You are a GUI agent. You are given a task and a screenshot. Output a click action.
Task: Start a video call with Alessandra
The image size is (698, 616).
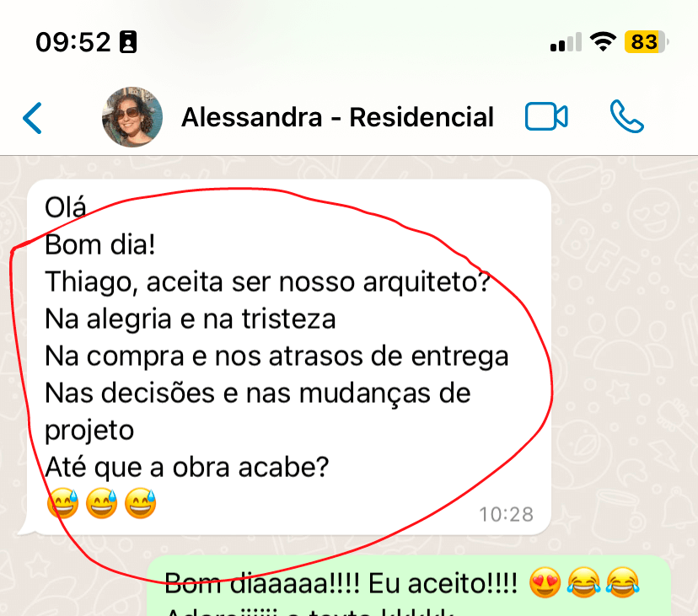pyautogui.click(x=546, y=116)
